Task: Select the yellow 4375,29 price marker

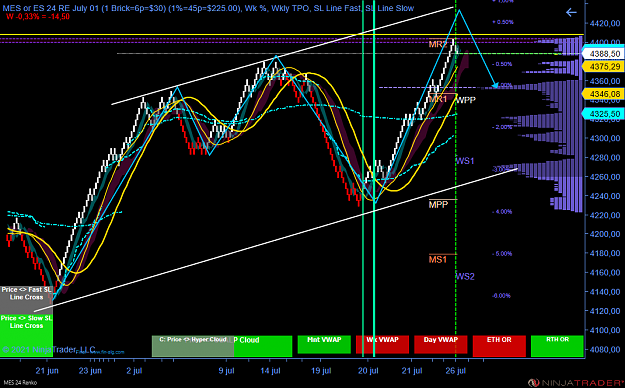Action: point(603,67)
